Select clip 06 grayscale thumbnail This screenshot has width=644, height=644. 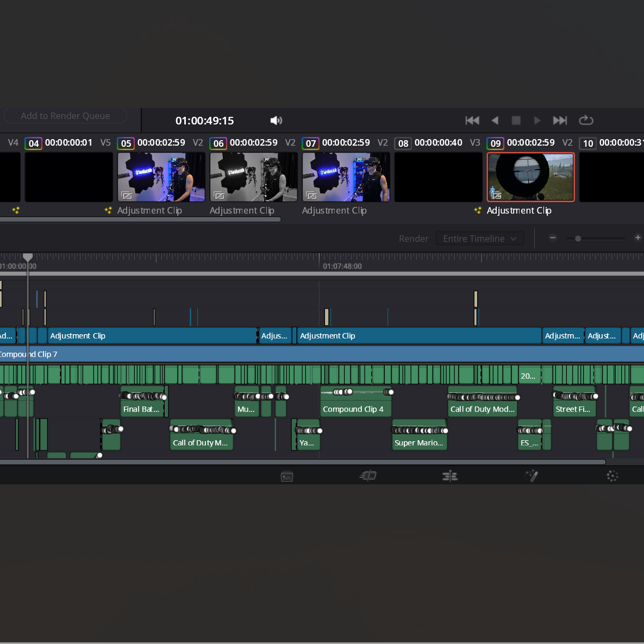253,177
